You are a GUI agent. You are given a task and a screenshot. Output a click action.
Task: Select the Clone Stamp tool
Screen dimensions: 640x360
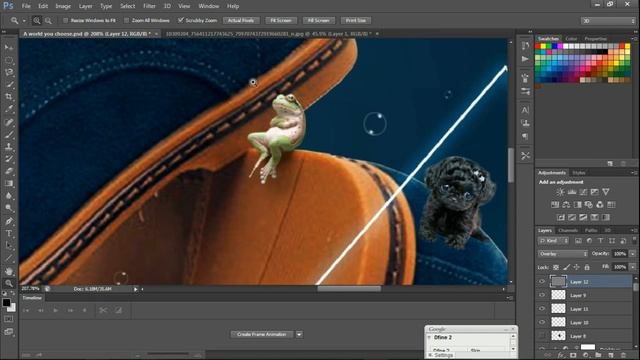[x=9, y=147]
